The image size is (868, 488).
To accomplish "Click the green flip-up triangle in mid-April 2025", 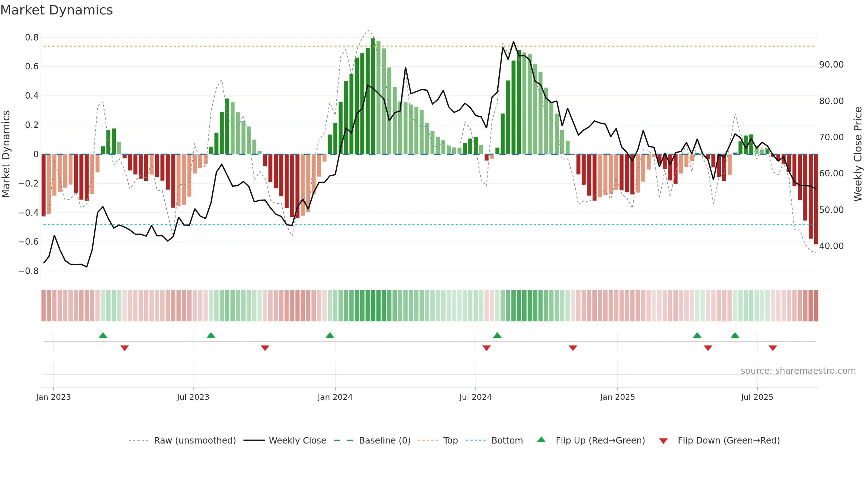I will pos(697,335).
